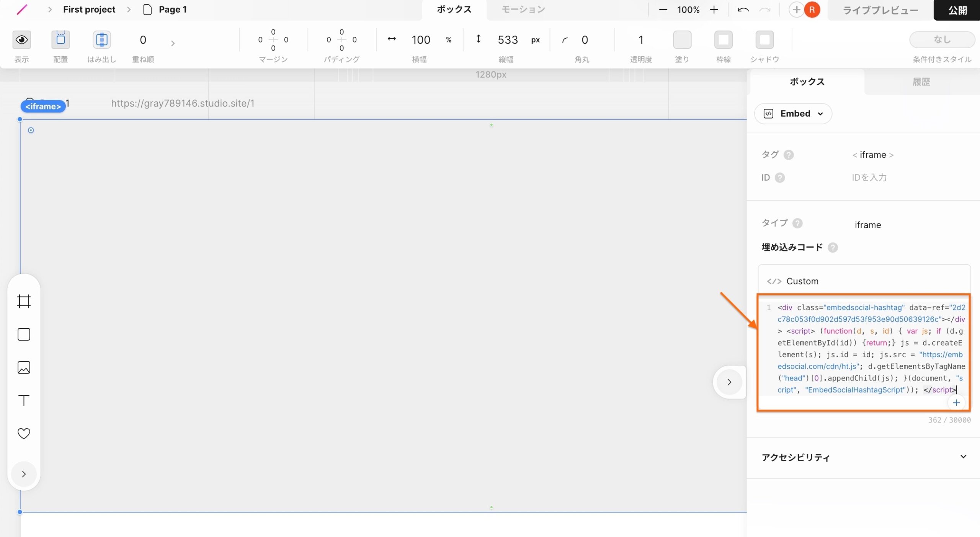The height and width of the screenshot is (537, 980).
Task: Open Page 1 breadcrumb
Action: pyautogui.click(x=165, y=10)
